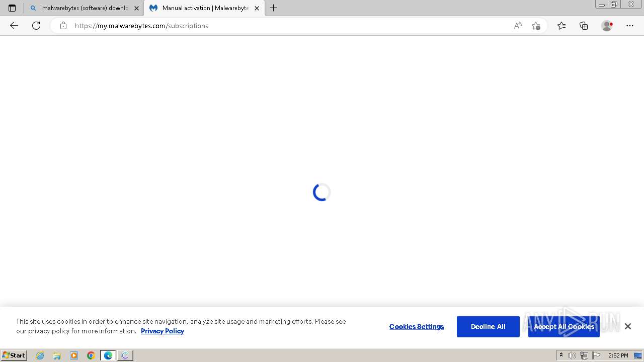Decline all cookies
This screenshot has height=362, width=644.
tap(488, 326)
